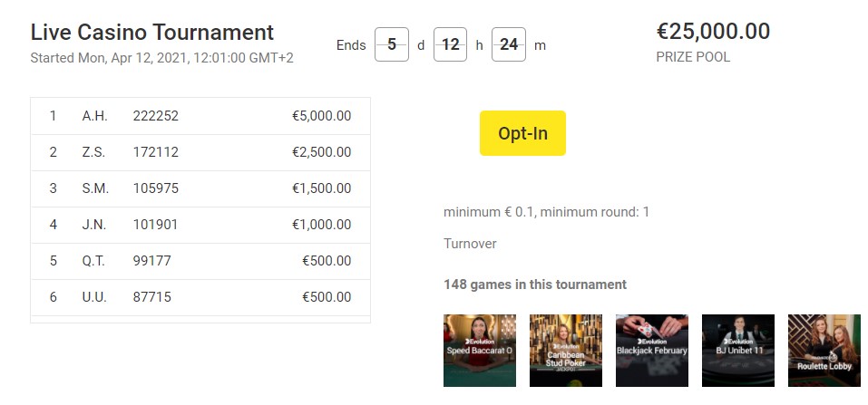Click the Q.T. leaderboard row
The height and width of the screenshot is (405, 868).
click(x=200, y=261)
